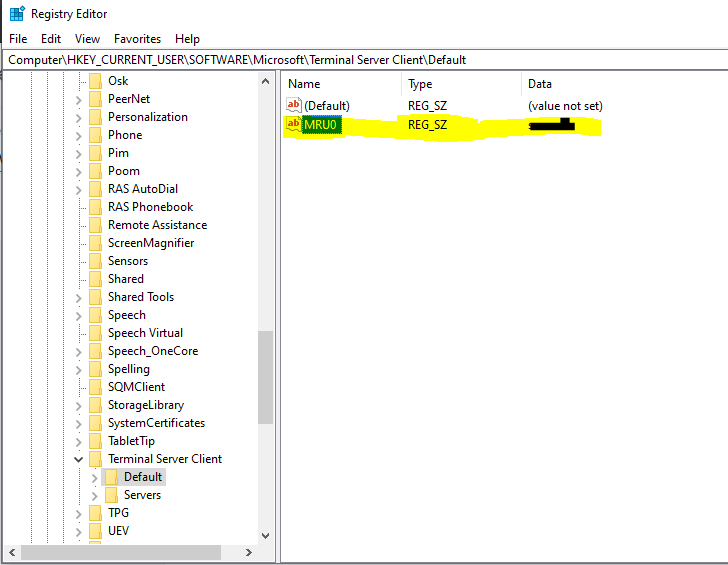
Task: Open the View menu
Action: coord(87,39)
